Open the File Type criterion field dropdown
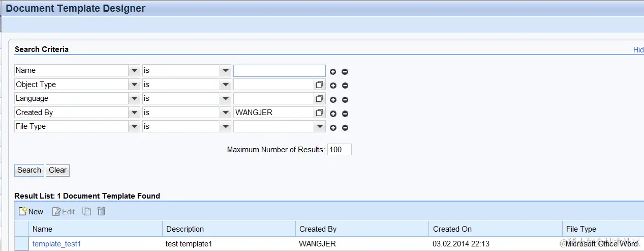 [134, 126]
